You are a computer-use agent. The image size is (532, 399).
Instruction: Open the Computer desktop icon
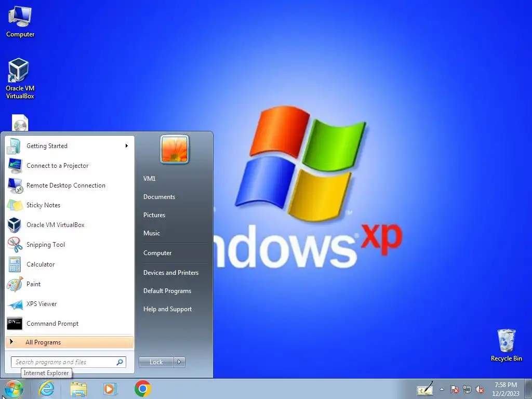tap(20, 22)
